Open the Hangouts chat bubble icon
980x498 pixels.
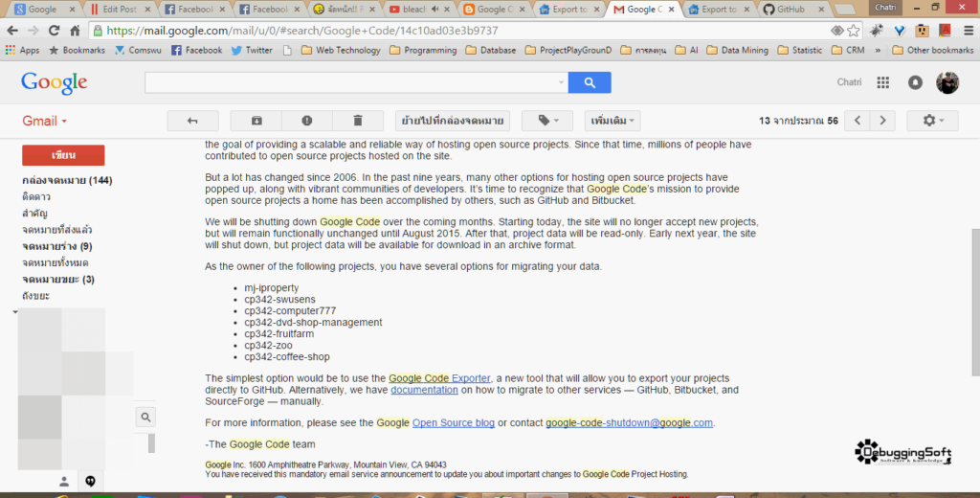(91, 481)
